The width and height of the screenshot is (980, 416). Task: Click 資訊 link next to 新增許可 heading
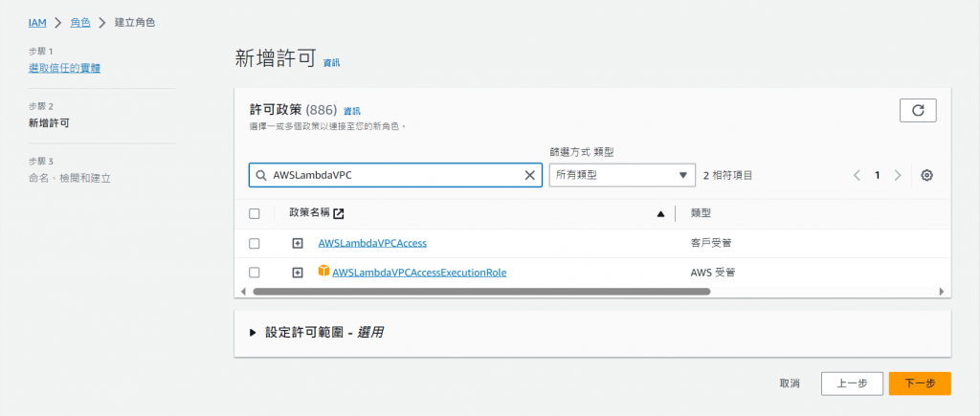[331, 63]
